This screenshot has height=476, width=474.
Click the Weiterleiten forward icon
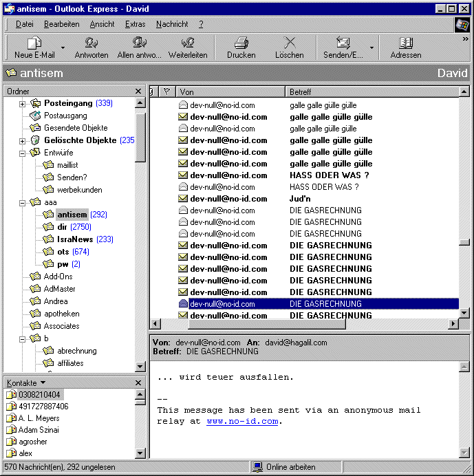pos(188,43)
